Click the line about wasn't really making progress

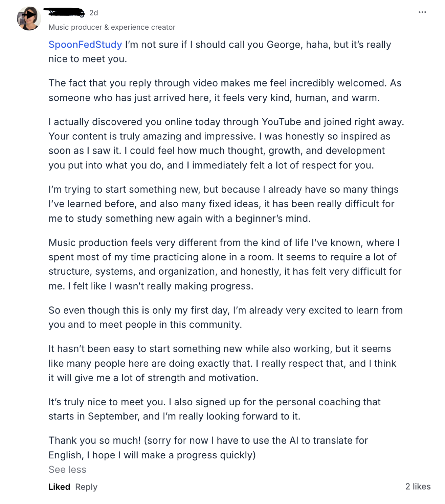pos(151,286)
